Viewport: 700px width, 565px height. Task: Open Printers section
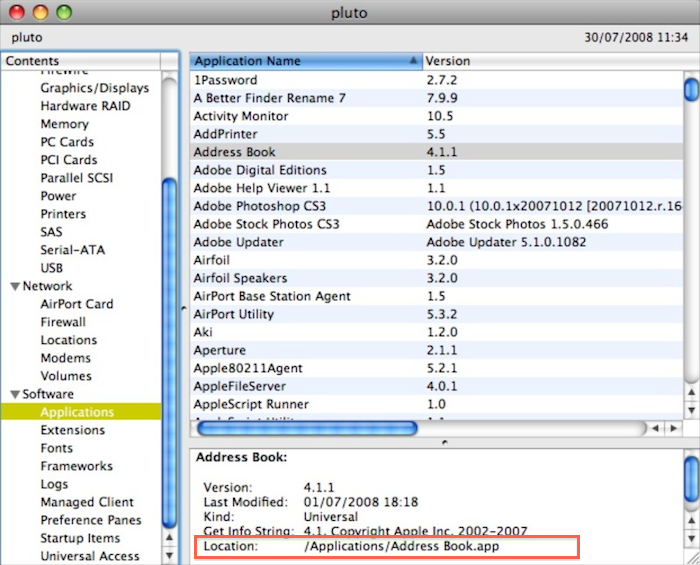coord(63,214)
